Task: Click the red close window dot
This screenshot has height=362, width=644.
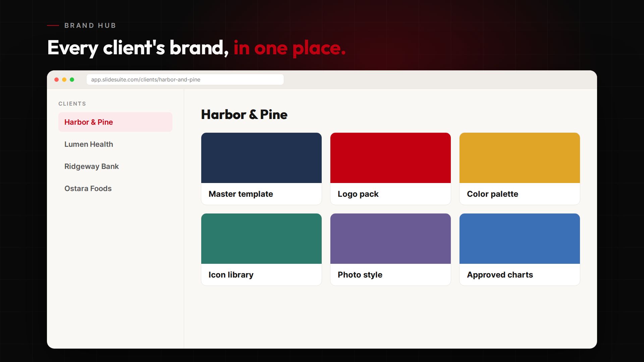Action: [x=56, y=79]
